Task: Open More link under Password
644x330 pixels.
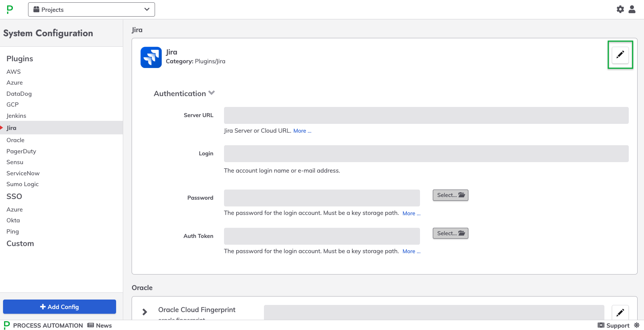Action: (412, 213)
